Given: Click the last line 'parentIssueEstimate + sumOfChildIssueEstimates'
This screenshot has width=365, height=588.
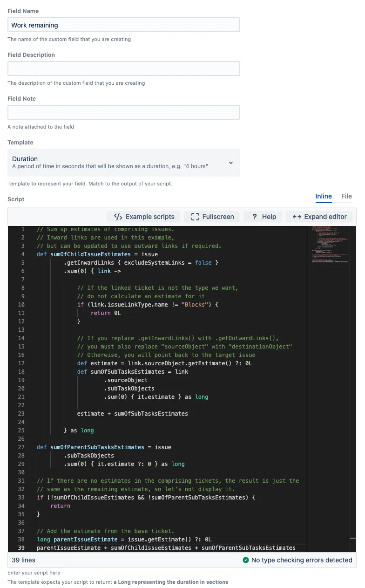Looking at the screenshot, I should point(166,548).
